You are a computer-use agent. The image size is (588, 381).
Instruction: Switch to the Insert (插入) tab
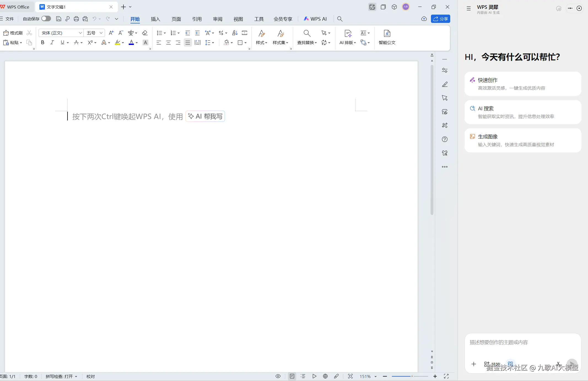(x=155, y=19)
